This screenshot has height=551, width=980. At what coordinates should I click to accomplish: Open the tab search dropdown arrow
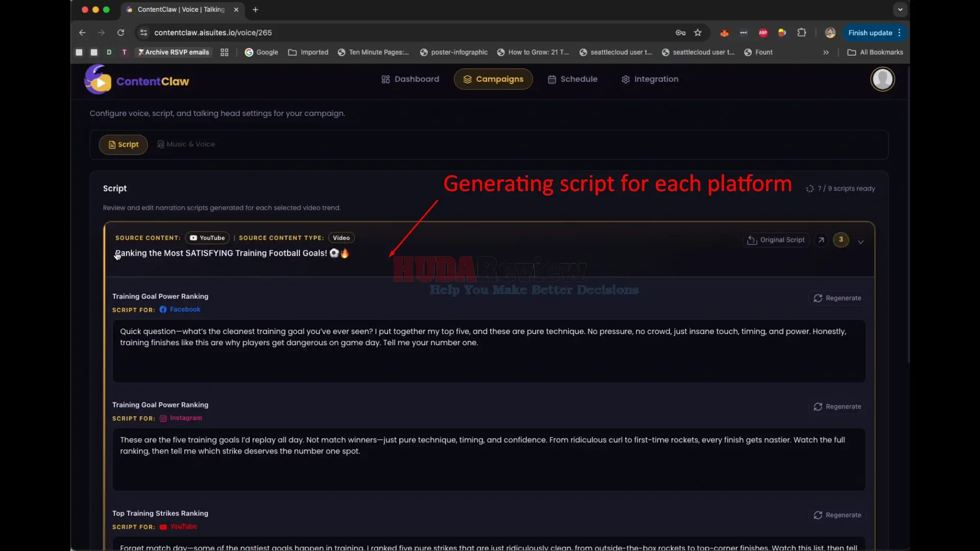900,10
